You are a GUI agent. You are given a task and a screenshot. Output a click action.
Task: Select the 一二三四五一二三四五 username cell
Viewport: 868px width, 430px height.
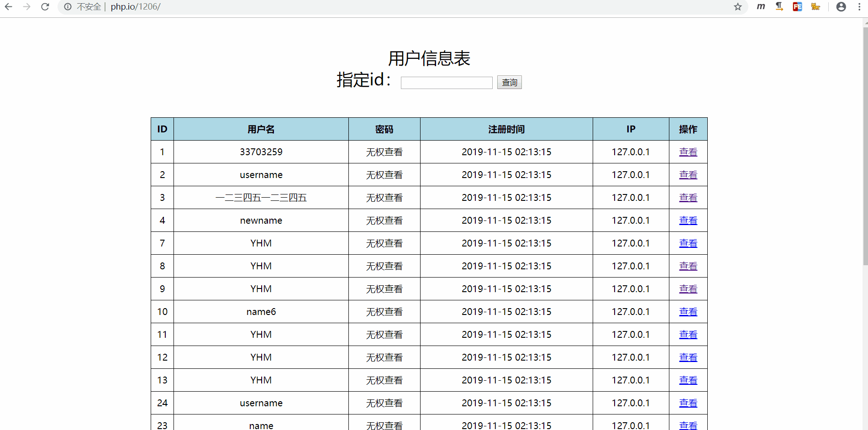(261, 198)
